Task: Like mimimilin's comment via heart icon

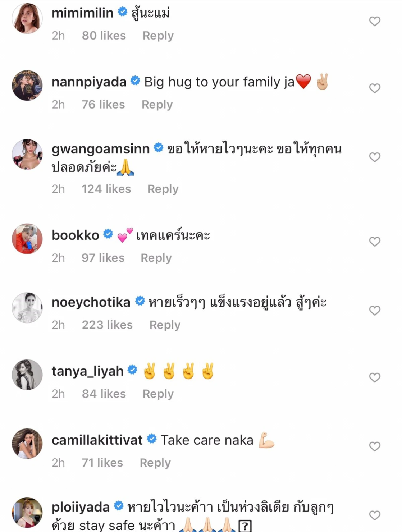Action: click(x=374, y=21)
